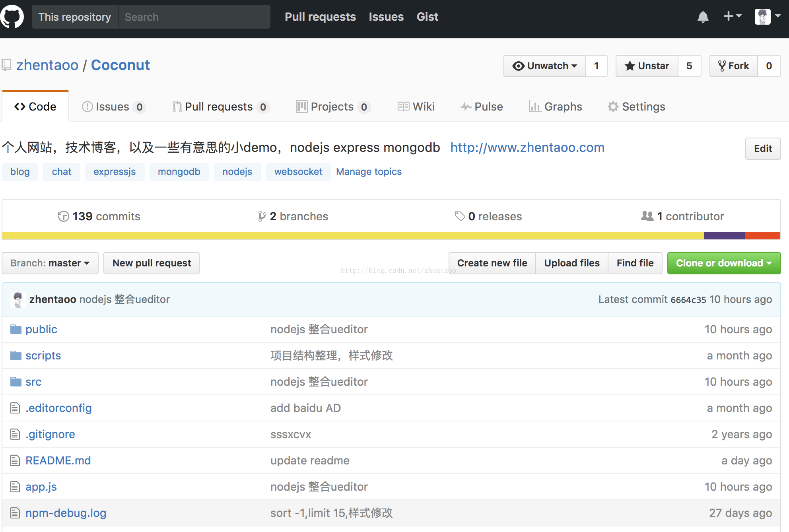The image size is (789, 532).
Task: Open Gist in top navigation
Action: click(428, 17)
